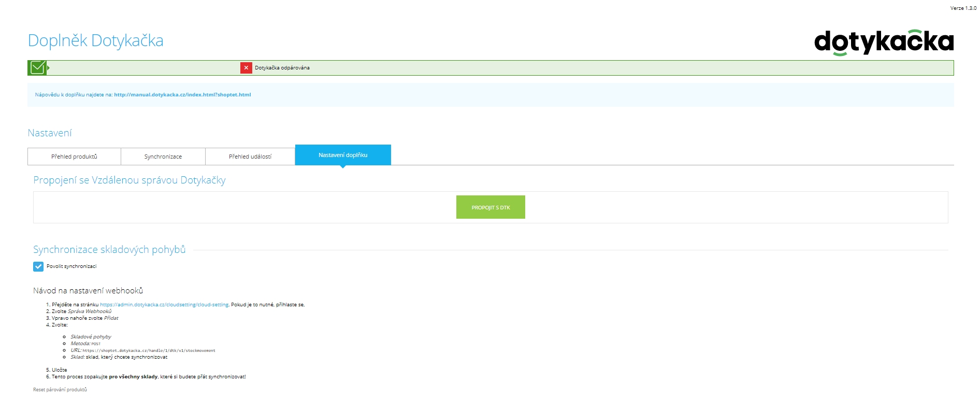Viewport: 980px width, 411px height.
Task: Click the Uložte step text
Action: (59, 370)
